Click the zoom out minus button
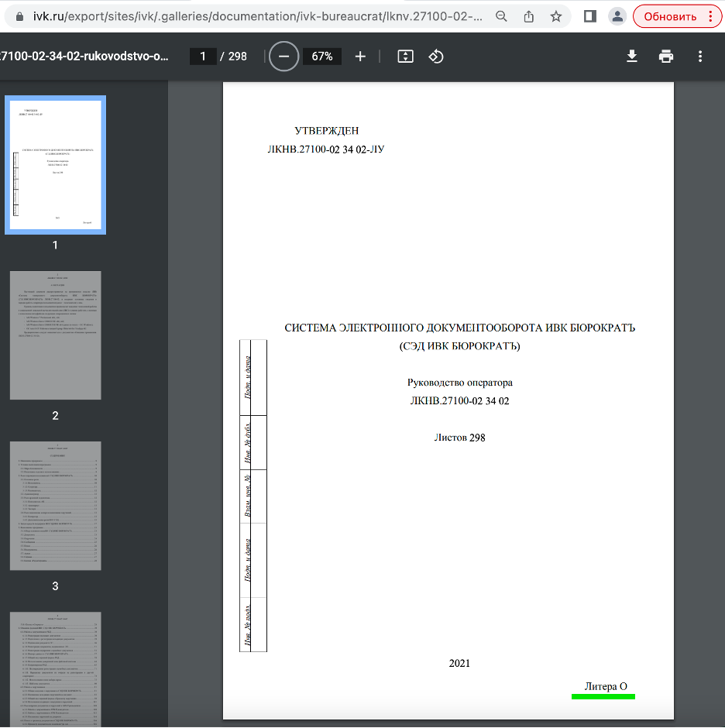725x728 pixels. 283,57
